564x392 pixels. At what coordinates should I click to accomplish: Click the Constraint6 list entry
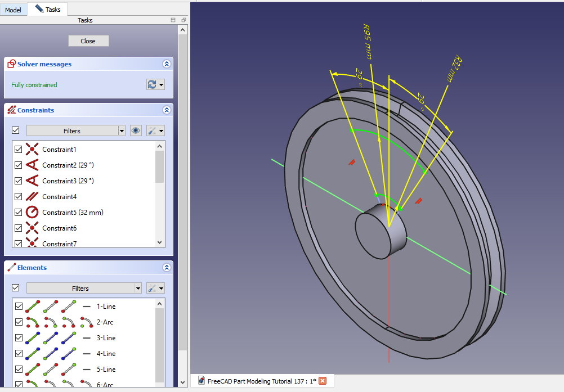(59, 228)
